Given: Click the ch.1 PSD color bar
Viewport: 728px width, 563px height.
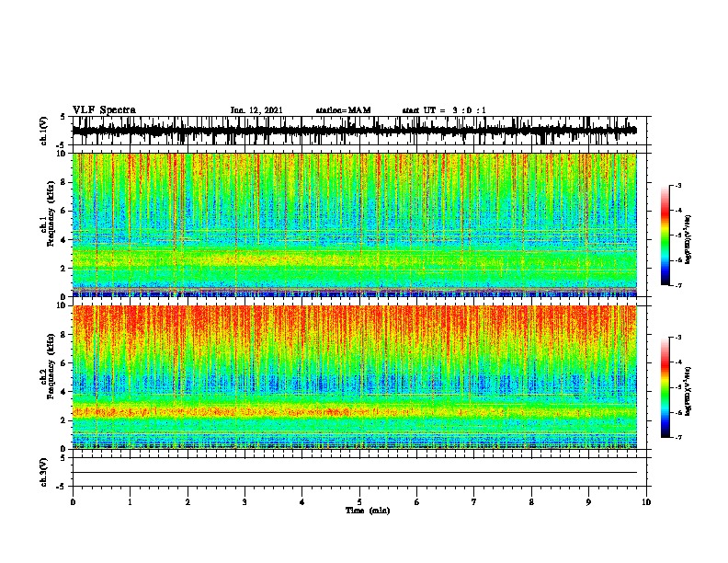Looking at the screenshot, I should tap(665, 236).
